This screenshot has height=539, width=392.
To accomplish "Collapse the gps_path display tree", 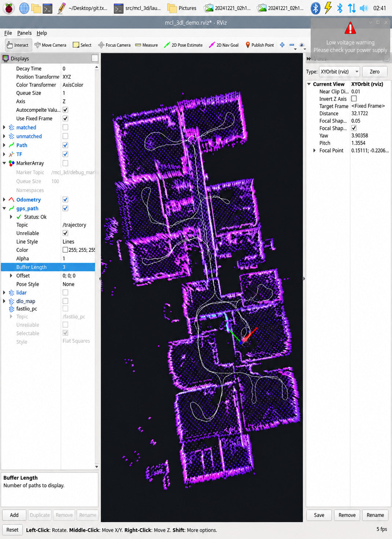I will pyautogui.click(x=4, y=208).
